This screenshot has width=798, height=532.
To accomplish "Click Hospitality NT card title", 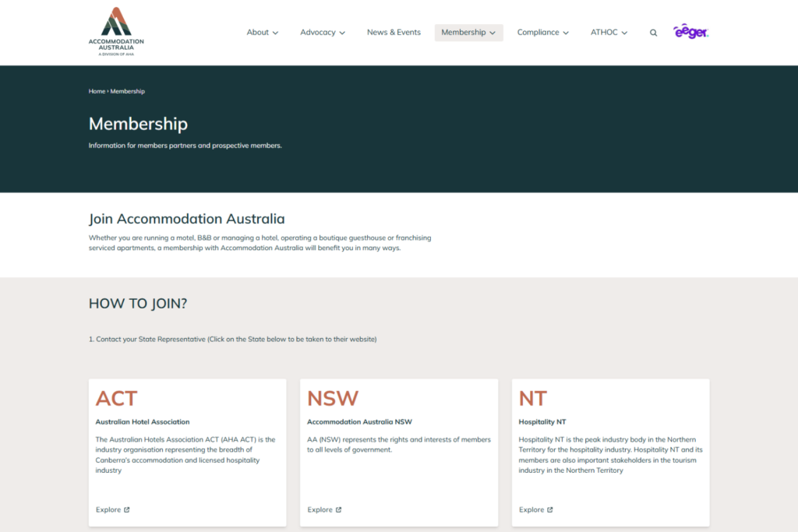I will [x=542, y=421].
